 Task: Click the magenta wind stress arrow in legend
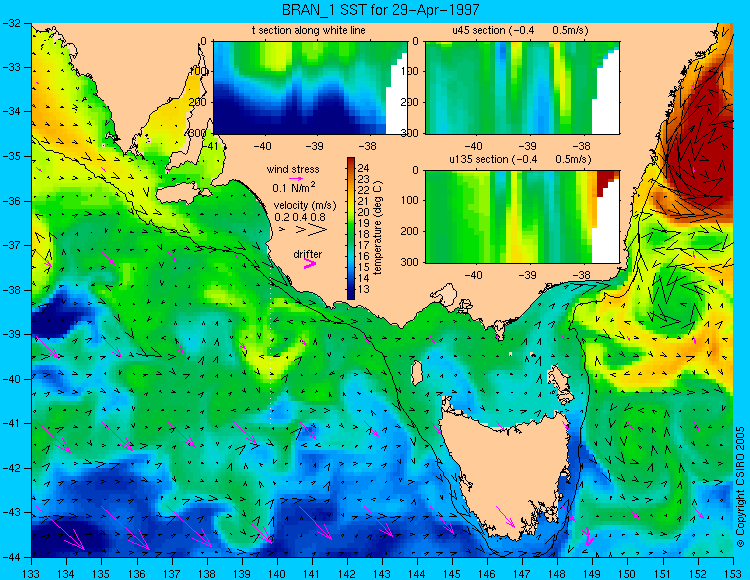coord(295,178)
